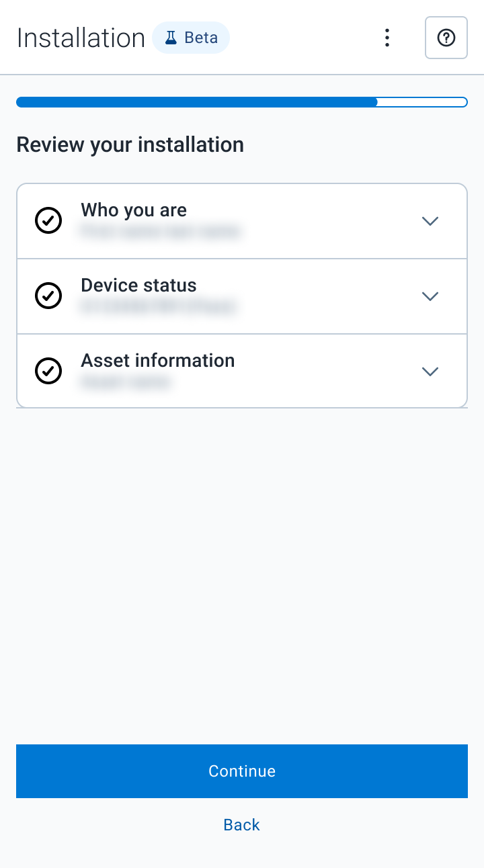The image size is (484, 868).
Task: Click the blurred value under Device status
Action: [159, 307]
